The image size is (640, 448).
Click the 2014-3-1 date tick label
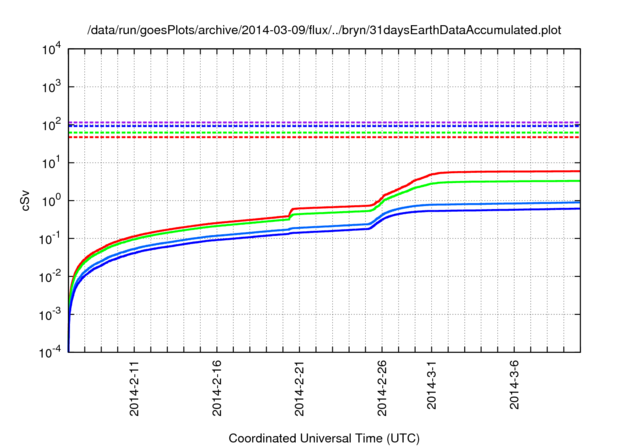(431, 385)
